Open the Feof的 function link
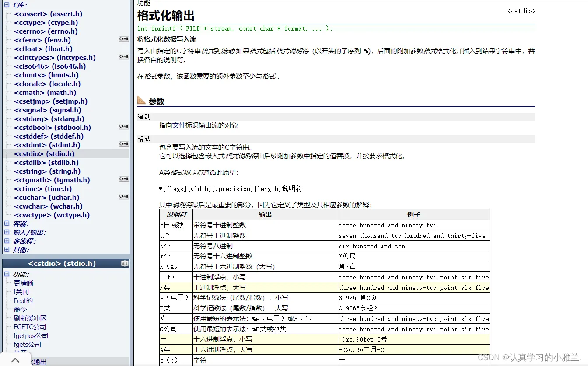588x366 pixels. (x=23, y=300)
